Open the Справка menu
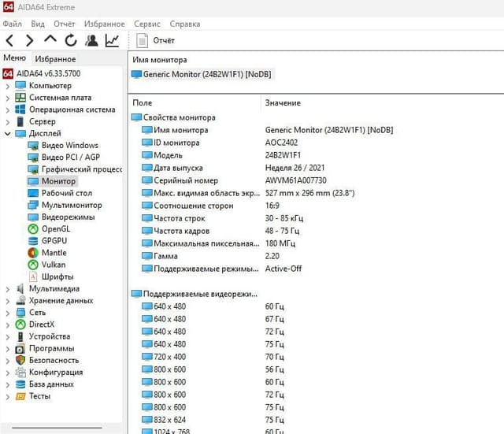Image resolution: width=504 pixels, height=434 pixels. click(185, 24)
